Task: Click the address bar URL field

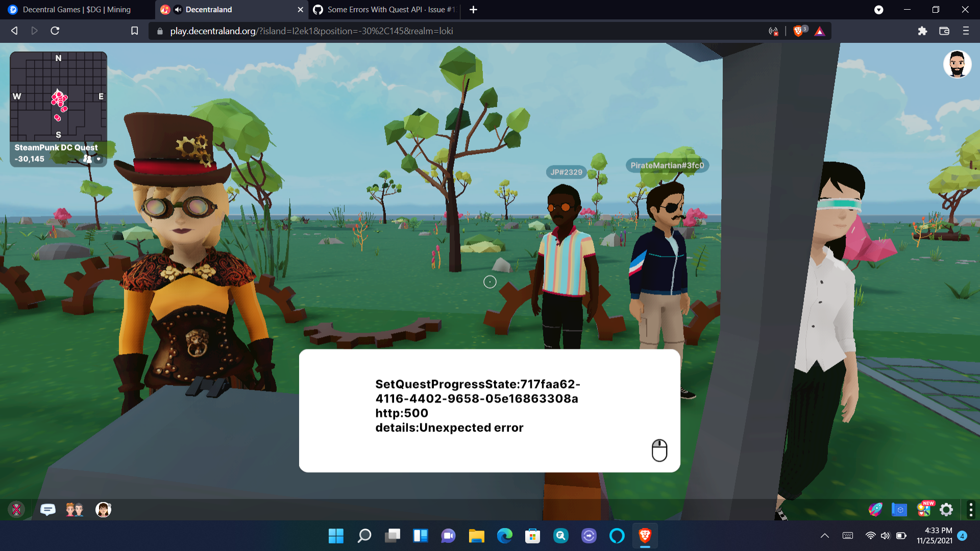Action: [x=357, y=31]
